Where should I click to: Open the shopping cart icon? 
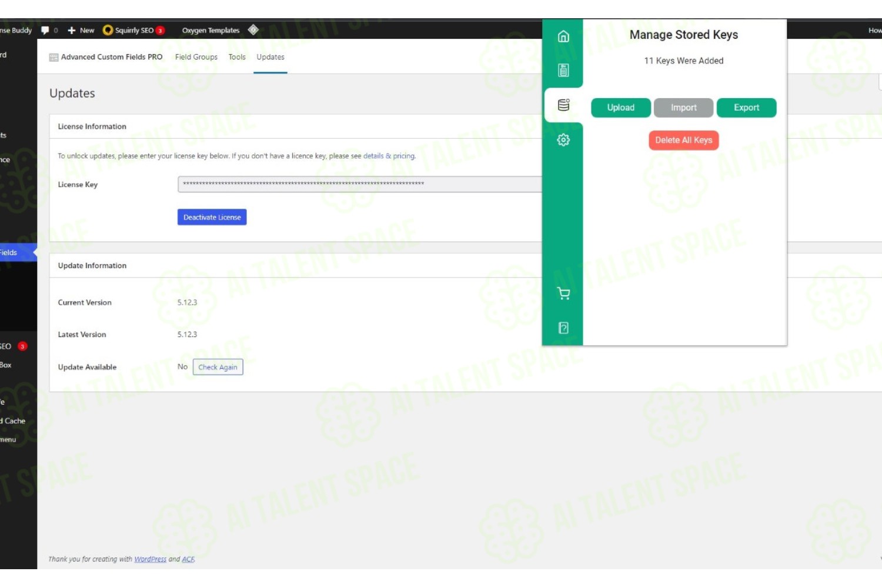tap(563, 293)
